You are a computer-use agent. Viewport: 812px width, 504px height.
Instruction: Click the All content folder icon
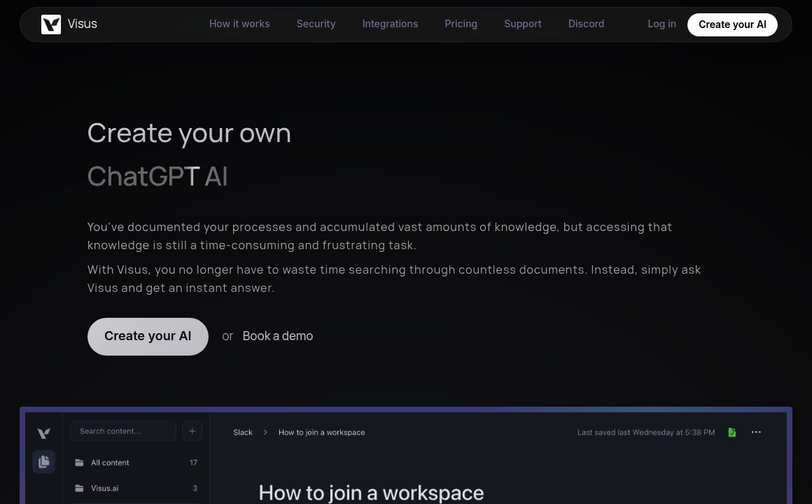point(79,463)
